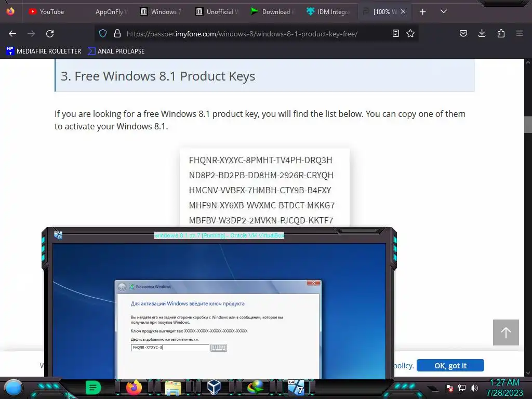
Task: Click key HMCNV-VVBFX-7HMBH-CTY9B-B4FXY
Action: [x=260, y=190]
